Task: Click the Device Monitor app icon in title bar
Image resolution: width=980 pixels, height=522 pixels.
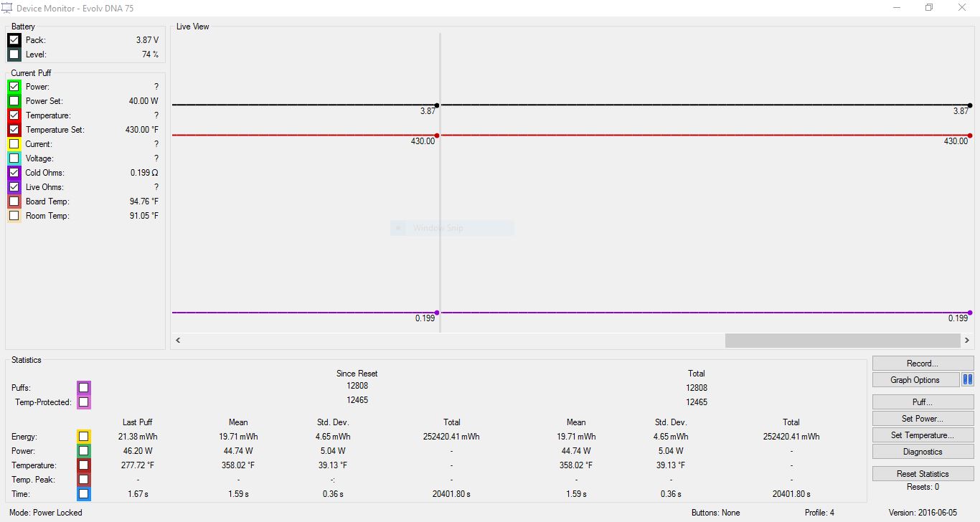Action: coord(6,8)
